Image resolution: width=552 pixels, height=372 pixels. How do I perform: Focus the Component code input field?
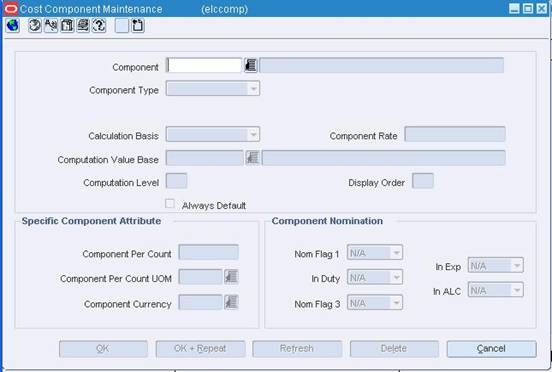coord(204,65)
